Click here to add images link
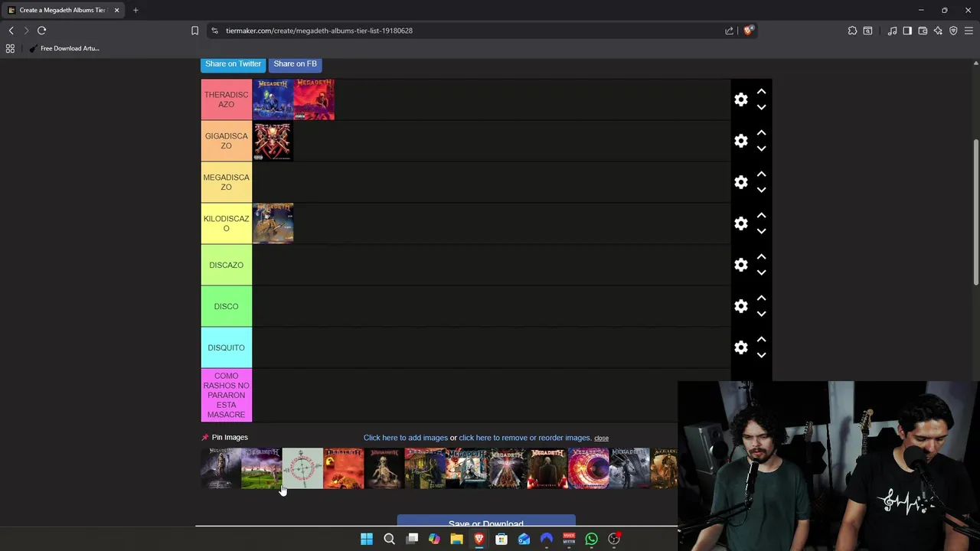 (x=405, y=438)
